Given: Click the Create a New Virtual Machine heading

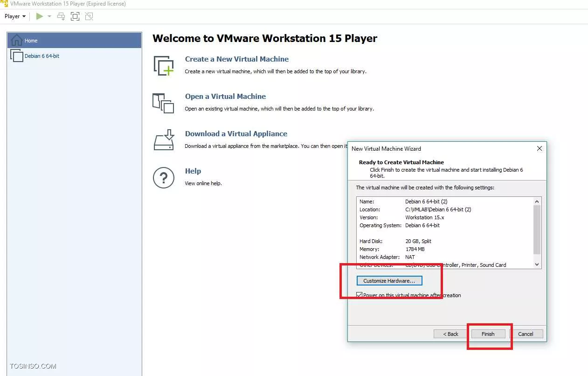Looking at the screenshot, I should pos(237,59).
